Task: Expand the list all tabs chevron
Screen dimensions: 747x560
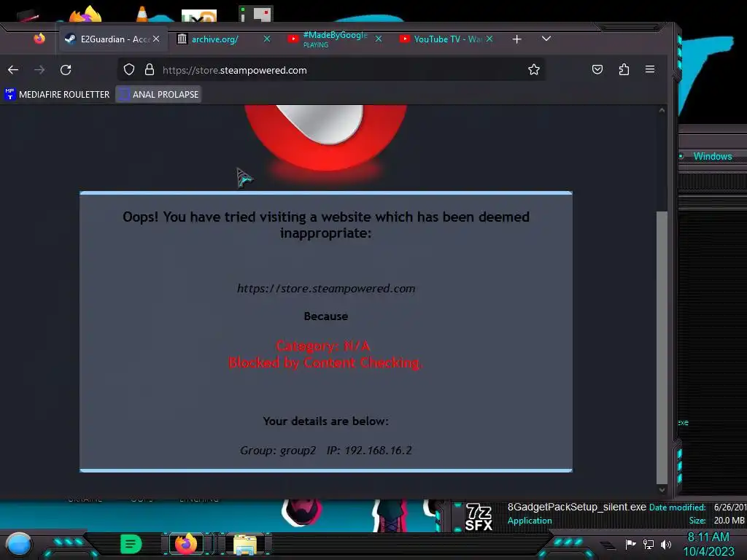Action: [x=546, y=39]
